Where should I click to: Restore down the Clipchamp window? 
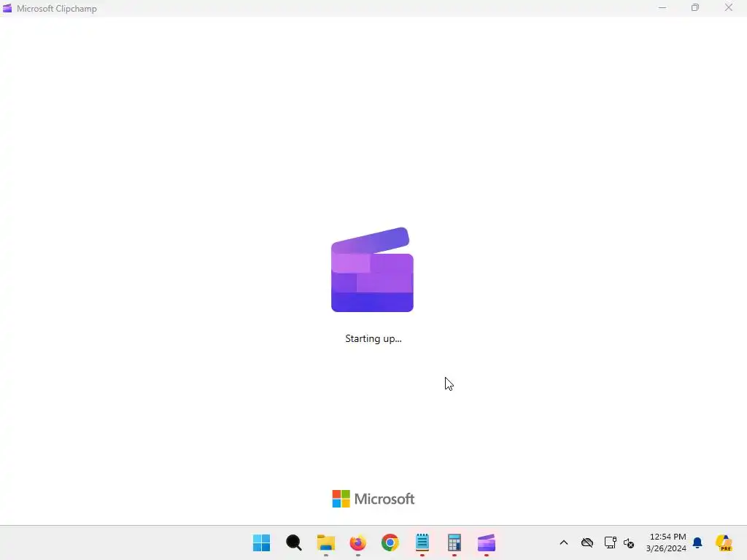[x=695, y=7]
